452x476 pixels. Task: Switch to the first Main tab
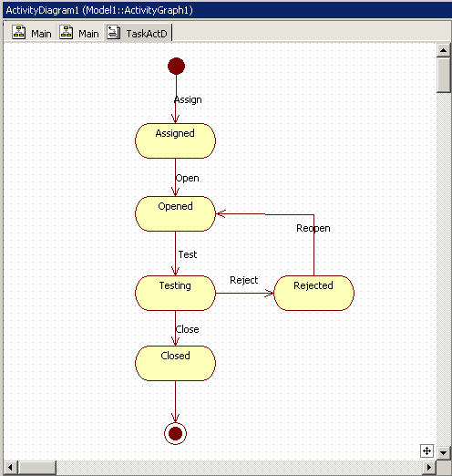32,33
